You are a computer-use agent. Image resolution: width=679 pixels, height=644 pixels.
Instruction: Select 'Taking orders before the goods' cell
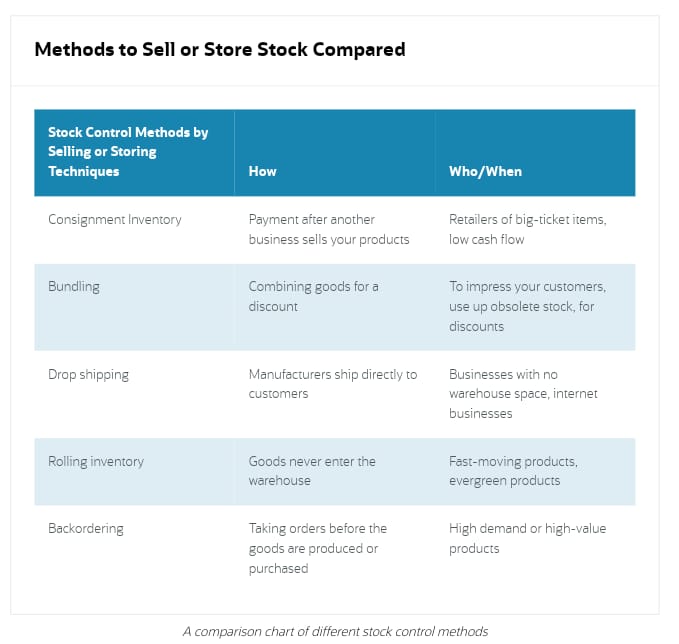[x=317, y=548]
